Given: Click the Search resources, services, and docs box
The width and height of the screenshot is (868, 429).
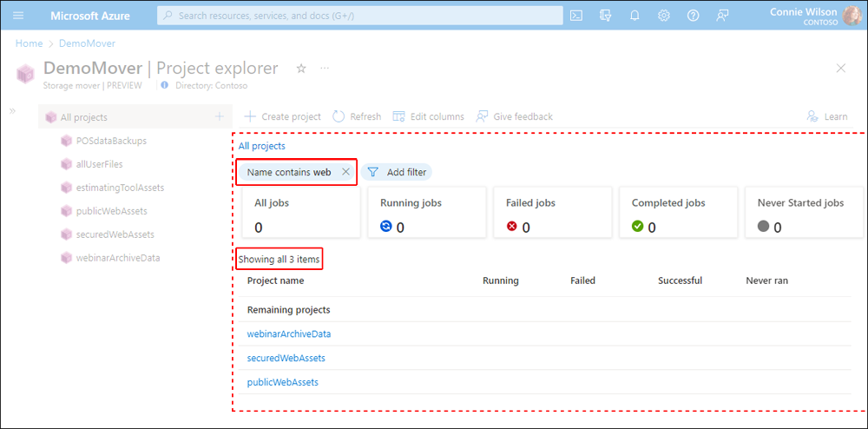Looking at the screenshot, I should (x=360, y=16).
